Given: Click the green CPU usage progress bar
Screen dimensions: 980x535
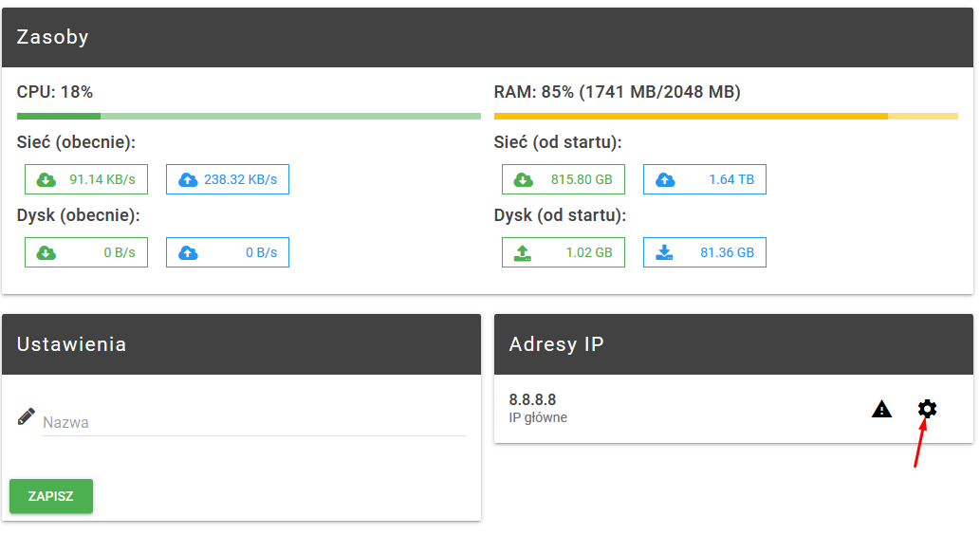Looking at the screenshot, I should click(249, 117).
